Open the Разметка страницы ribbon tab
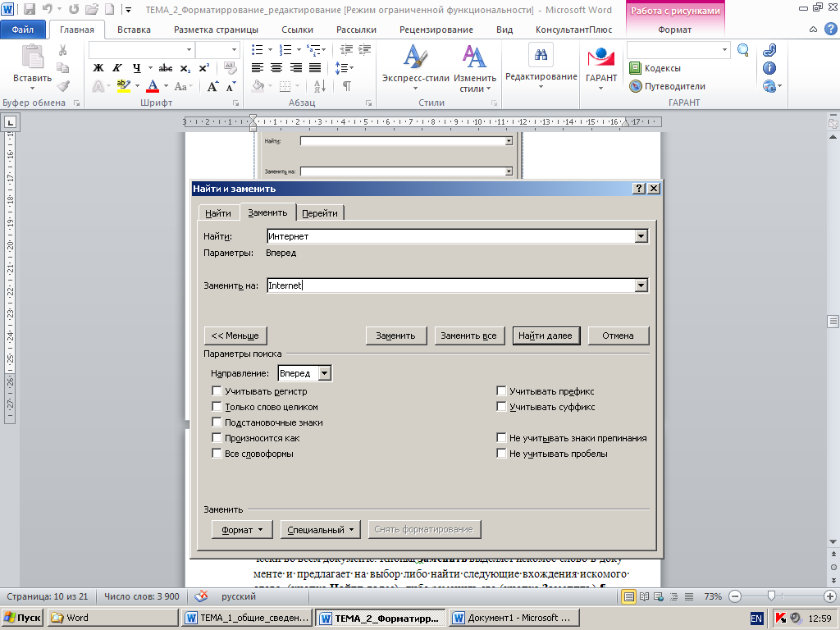Image resolution: width=840 pixels, height=630 pixels. [216, 30]
